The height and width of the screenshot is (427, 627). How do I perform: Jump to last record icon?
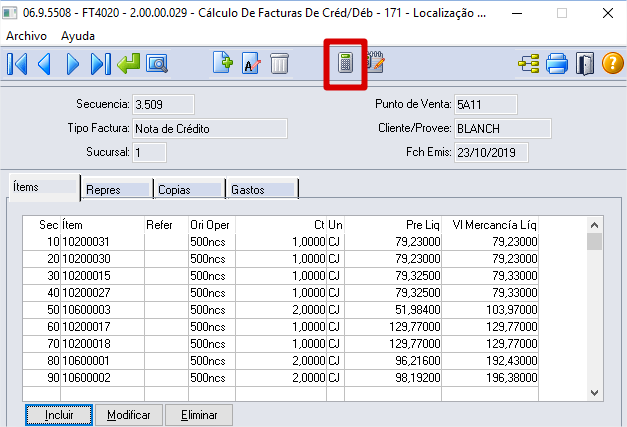(100, 64)
